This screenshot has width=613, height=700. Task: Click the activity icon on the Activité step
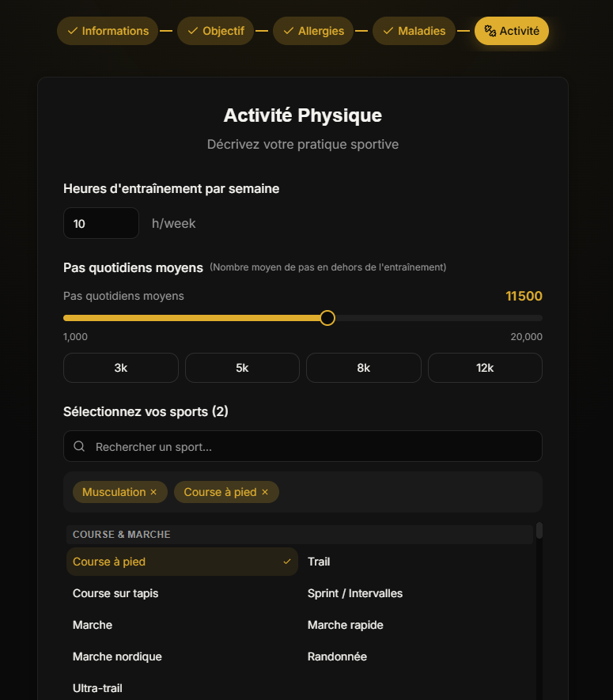[489, 31]
